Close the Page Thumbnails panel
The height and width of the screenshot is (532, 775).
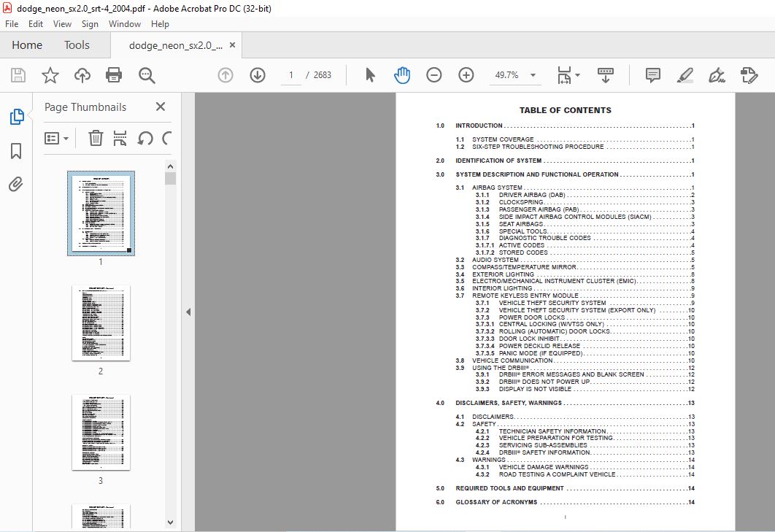160,107
